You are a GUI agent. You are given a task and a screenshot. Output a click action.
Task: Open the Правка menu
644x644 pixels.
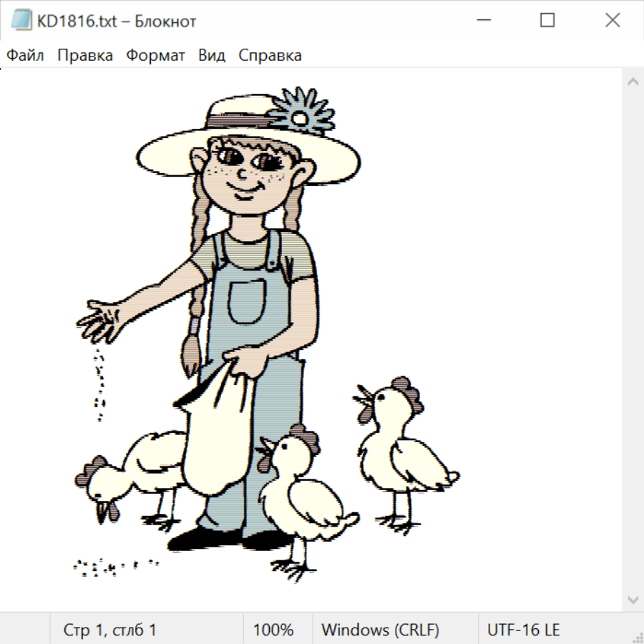tap(84, 55)
